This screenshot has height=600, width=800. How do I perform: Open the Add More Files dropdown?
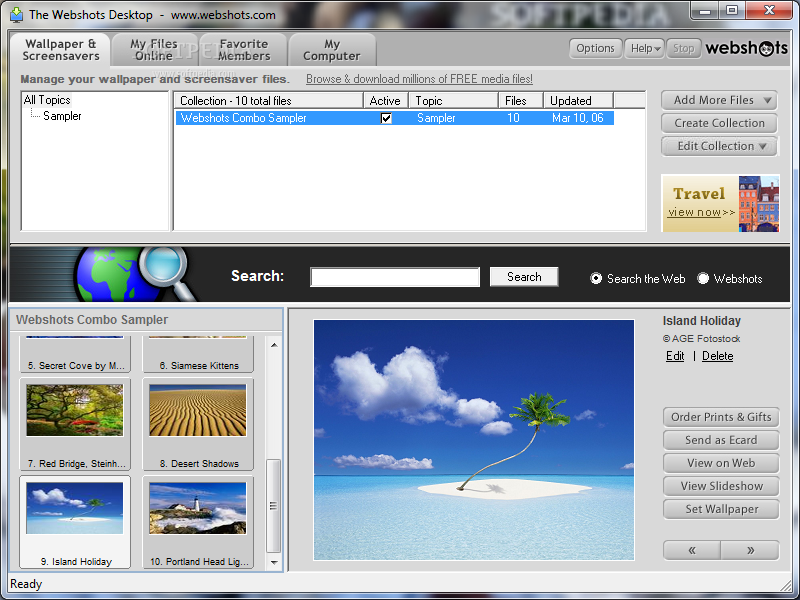point(719,100)
